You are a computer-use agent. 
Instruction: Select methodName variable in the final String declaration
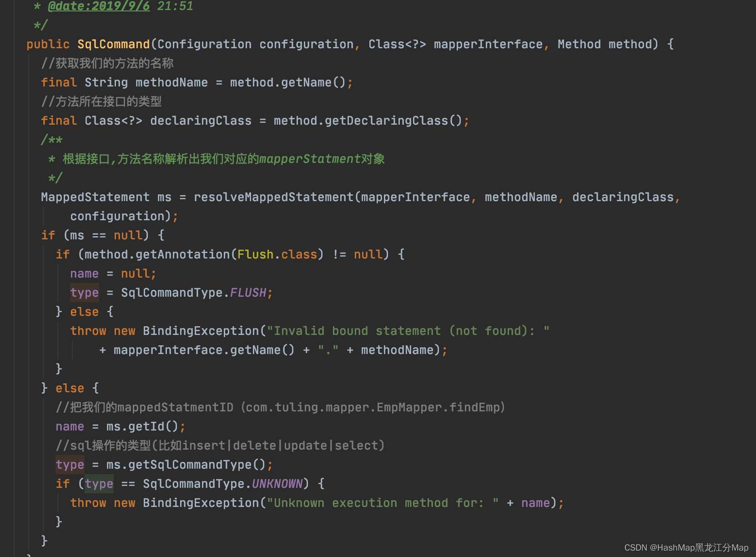[171, 82]
